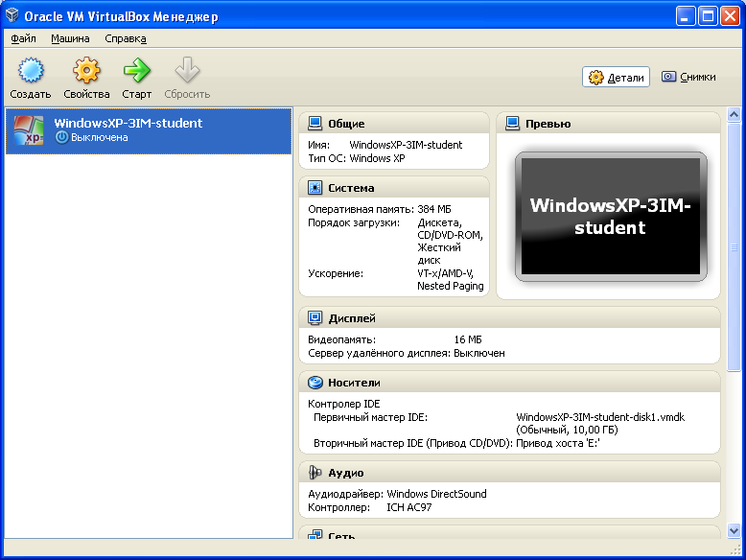This screenshot has width=746, height=560.
Task: Open the Дисплей section header link
Action: (x=352, y=318)
